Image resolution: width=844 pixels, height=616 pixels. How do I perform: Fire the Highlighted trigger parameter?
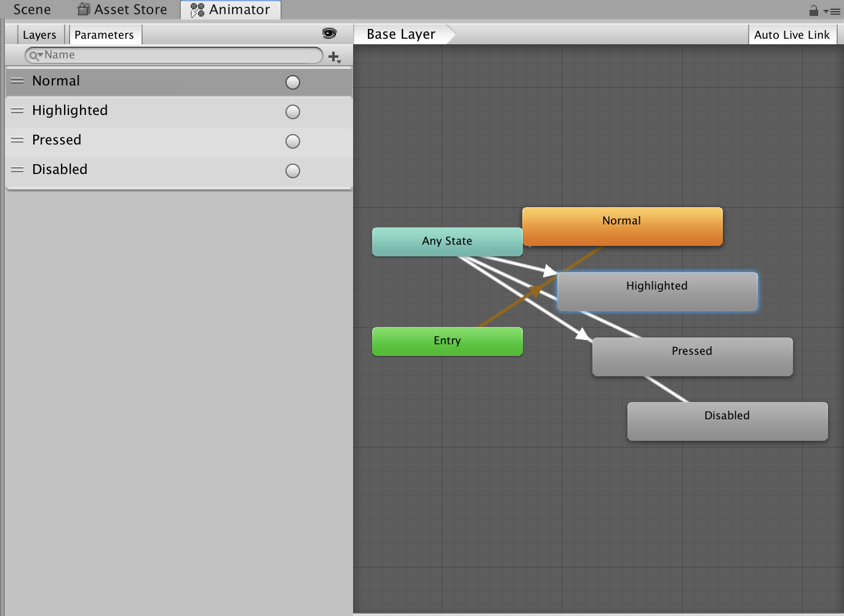pyautogui.click(x=292, y=111)
